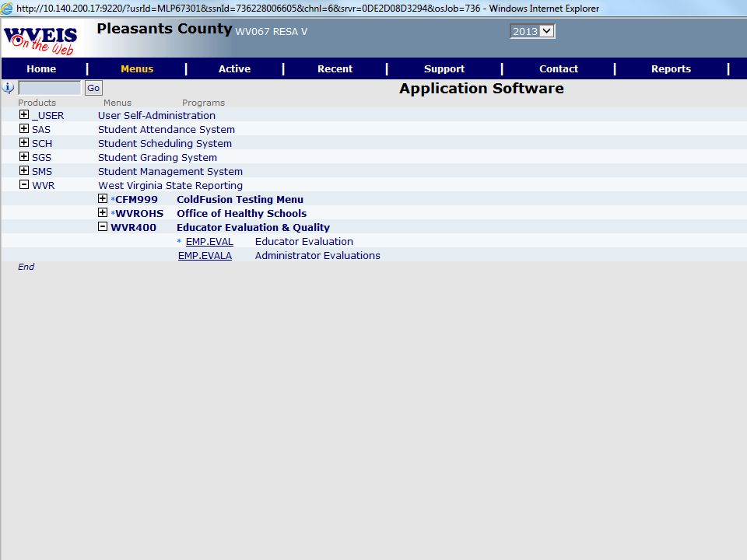This screenshot has width=747, height=560.
Task: Collapse the WVR product row
Action: pos(24,184)
